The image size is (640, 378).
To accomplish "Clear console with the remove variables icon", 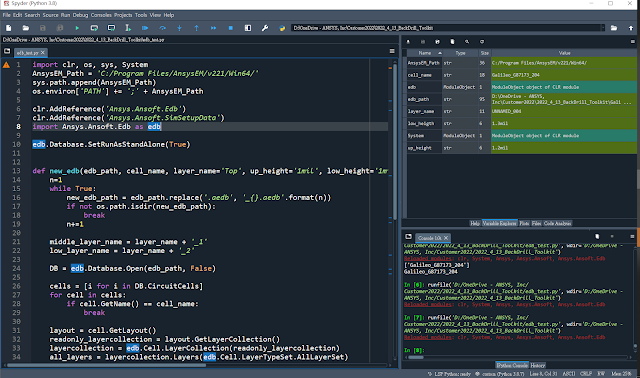I will pyautogui.click(x=597, y=236).
